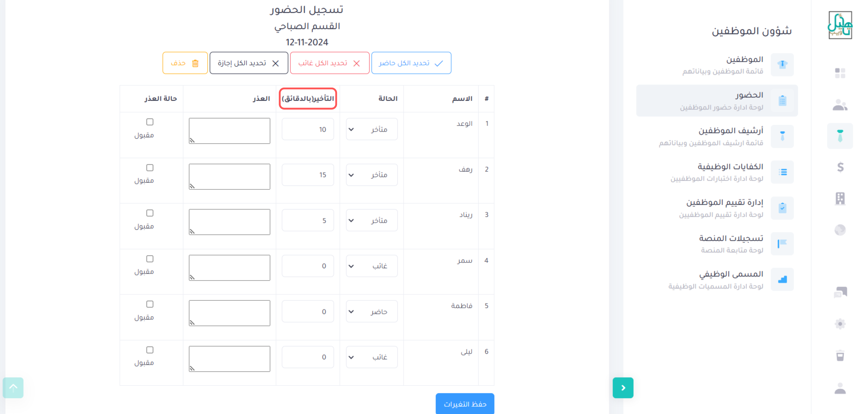This screenshot has width=868, height=414.
Task: Click the delay minutes field for ريناد
Action: coord(308,220)
